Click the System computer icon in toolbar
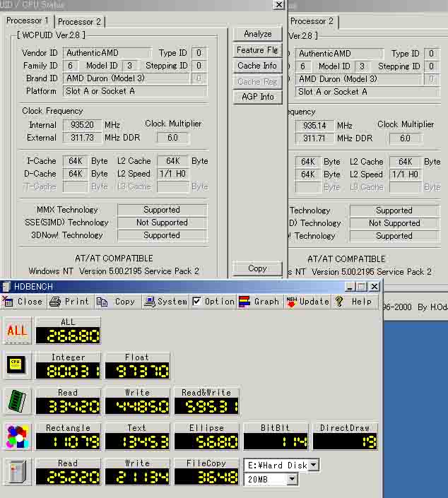The image size is (448, 498). (149, 302)
